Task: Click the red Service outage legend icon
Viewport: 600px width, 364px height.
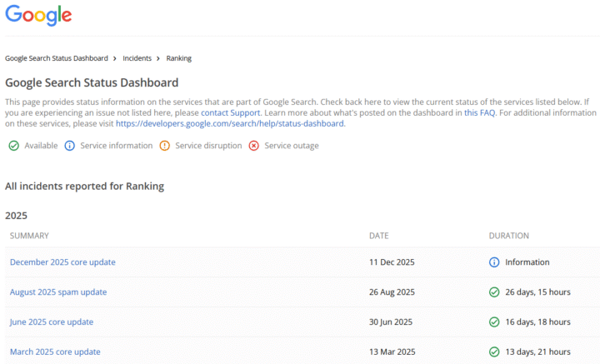Action: tap(253, 146)
